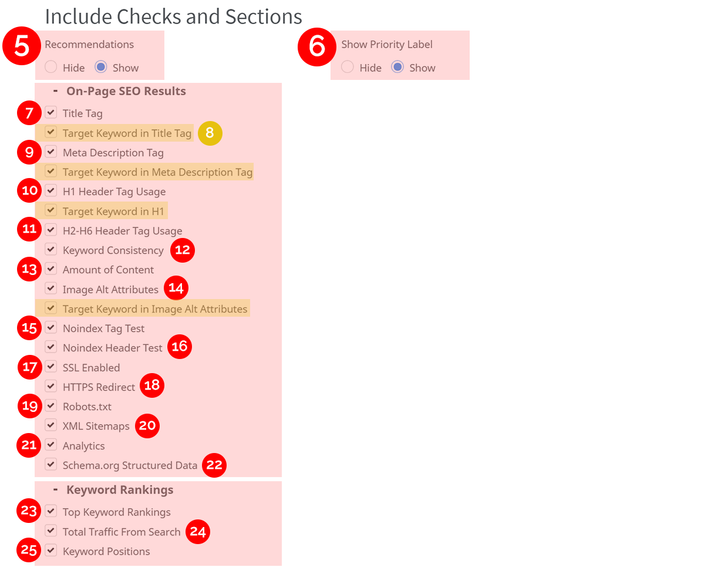
Task: Uncheck the Title Tag checkbox
Action: coord(51,112)
